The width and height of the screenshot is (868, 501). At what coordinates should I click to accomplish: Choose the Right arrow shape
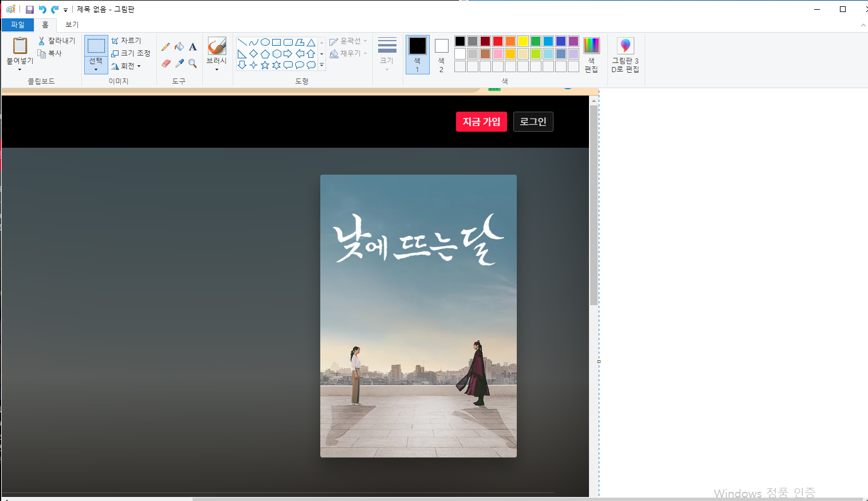click(288, 54)
